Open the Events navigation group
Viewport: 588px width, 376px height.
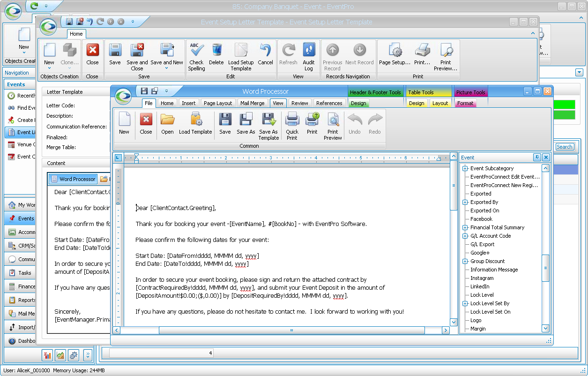coord(20,218)
